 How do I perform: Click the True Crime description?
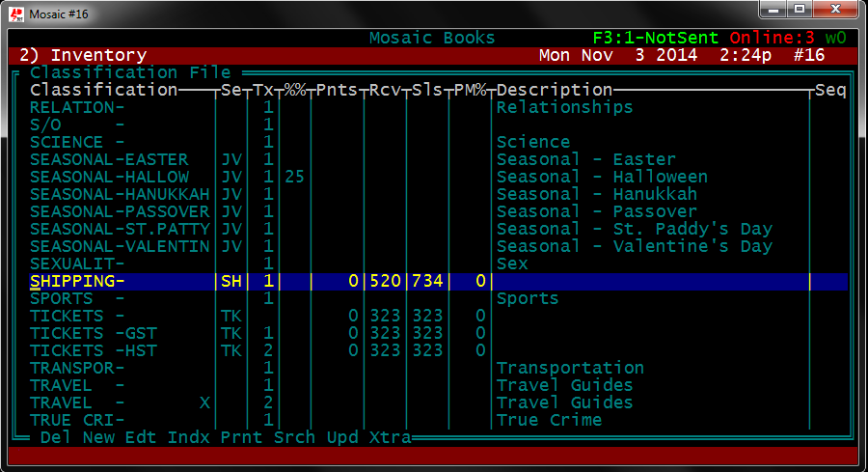[549, 420]
